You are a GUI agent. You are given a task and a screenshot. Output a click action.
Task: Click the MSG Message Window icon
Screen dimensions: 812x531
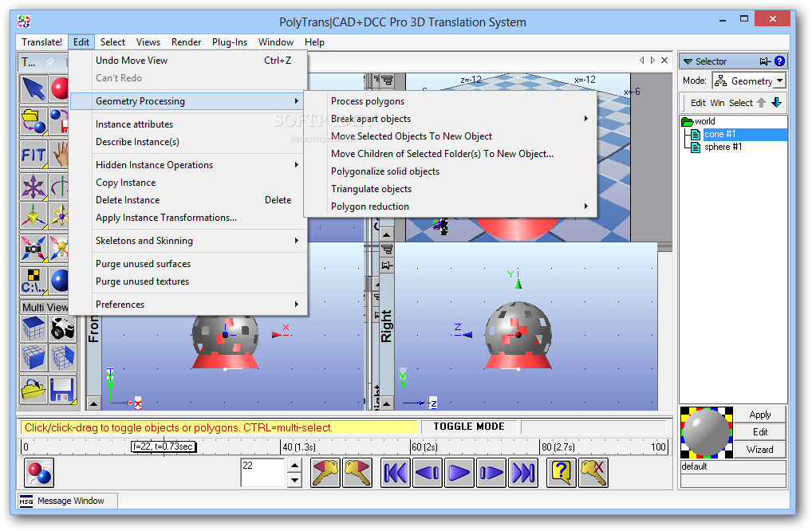click(26, 501)
